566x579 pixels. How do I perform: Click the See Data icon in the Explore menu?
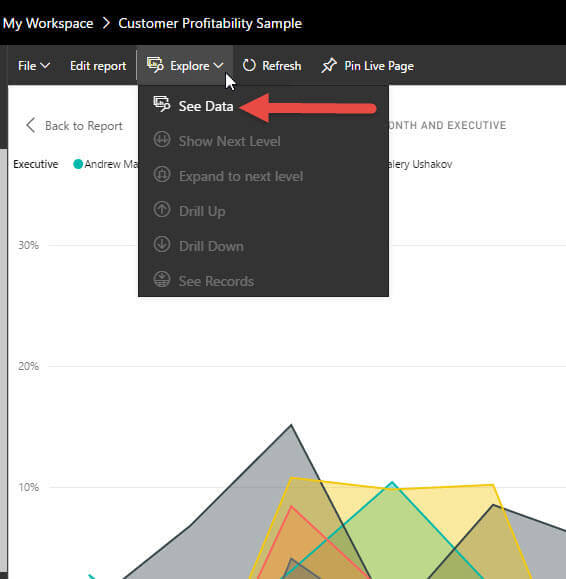[x=162, y=105]
